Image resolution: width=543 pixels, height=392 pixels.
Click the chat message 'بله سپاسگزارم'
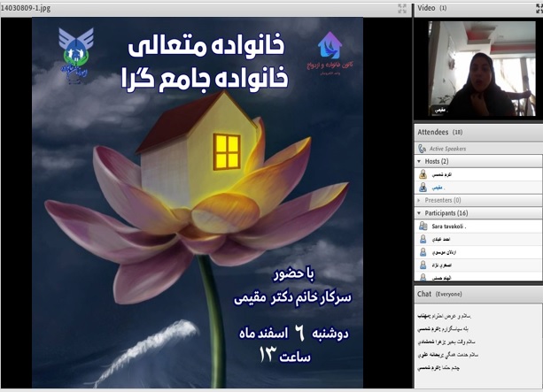[443, 329]
